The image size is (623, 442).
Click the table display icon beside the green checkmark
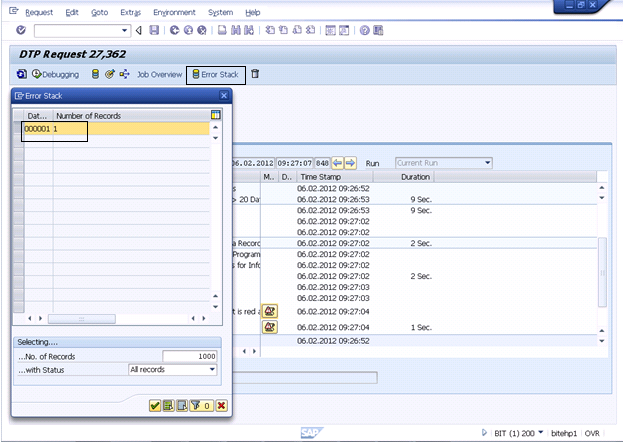coord(168,405)
